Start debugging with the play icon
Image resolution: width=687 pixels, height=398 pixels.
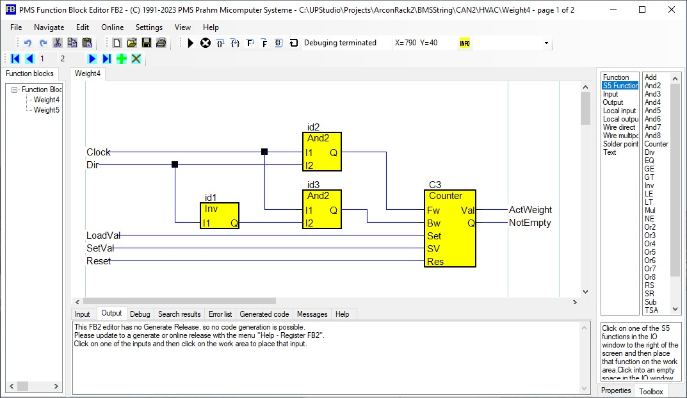191,43
